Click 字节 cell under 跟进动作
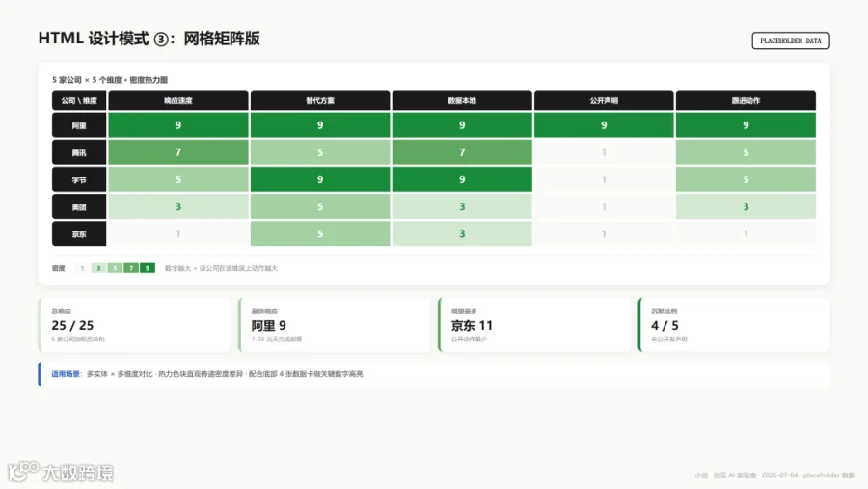868x489 pixels. [x=746, y=179]
